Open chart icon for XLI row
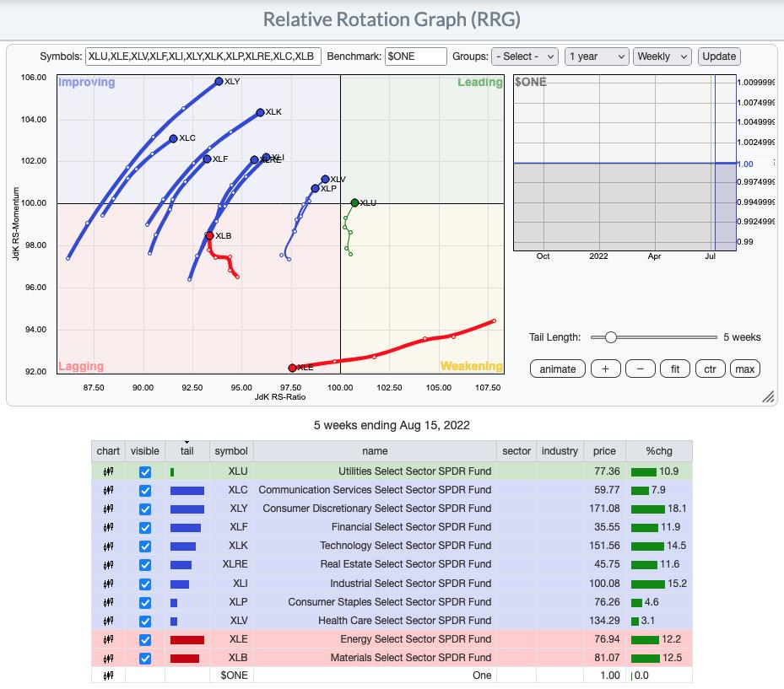This screenshot has width=784, height=689. click(108, 584)
